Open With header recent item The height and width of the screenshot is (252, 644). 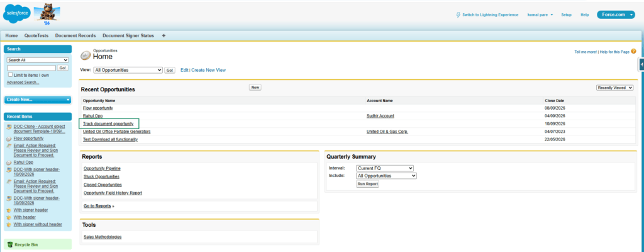pyautogui.click(x=25, y=217)
